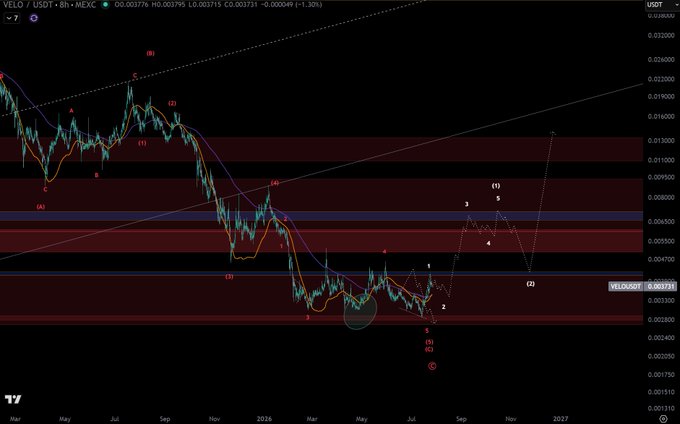The width and height of the screenshot is (680, 424).
Task: Select the red (B) wave label
Action: (150, 53)
